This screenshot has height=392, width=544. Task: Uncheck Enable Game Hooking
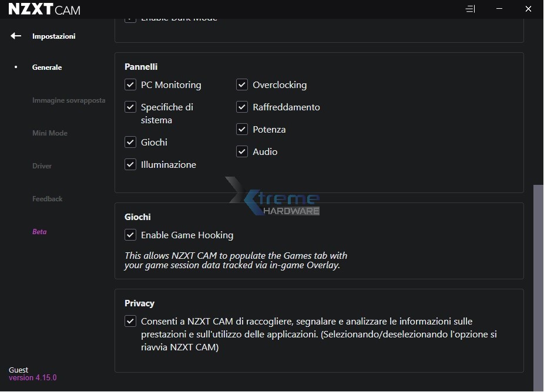[x=130, y=235]
